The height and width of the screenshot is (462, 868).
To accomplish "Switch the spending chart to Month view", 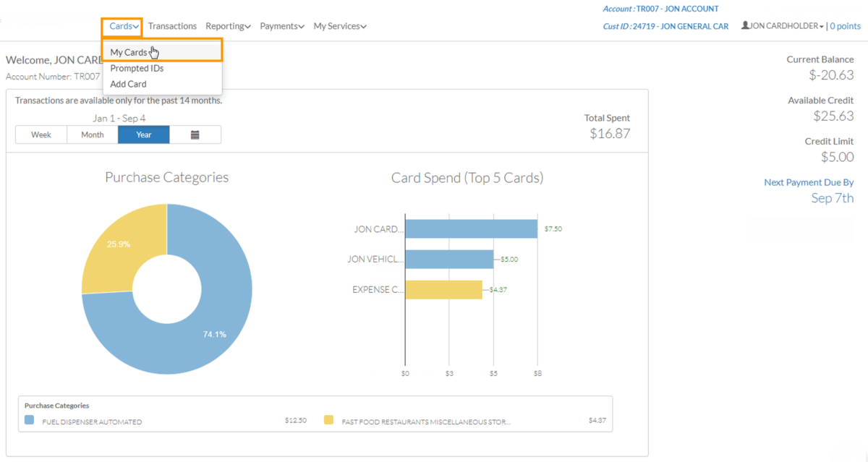I will 92,134.
